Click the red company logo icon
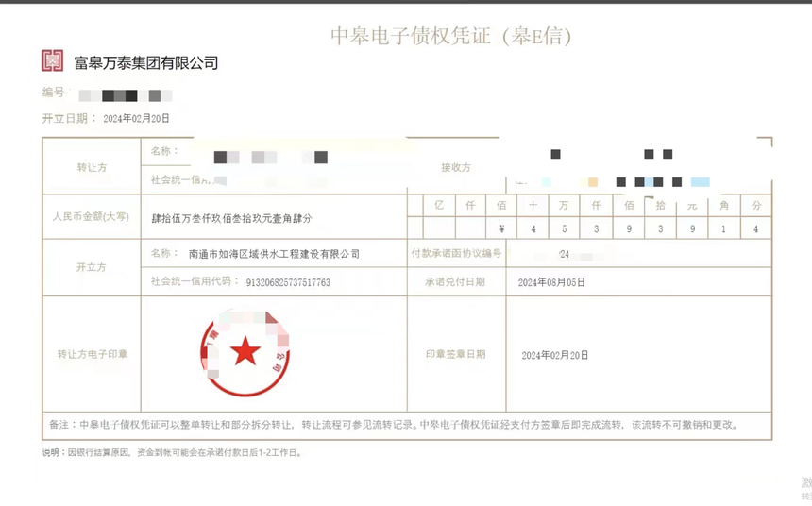812x506 pixels. pyautogui.click(x=52, y=60)
